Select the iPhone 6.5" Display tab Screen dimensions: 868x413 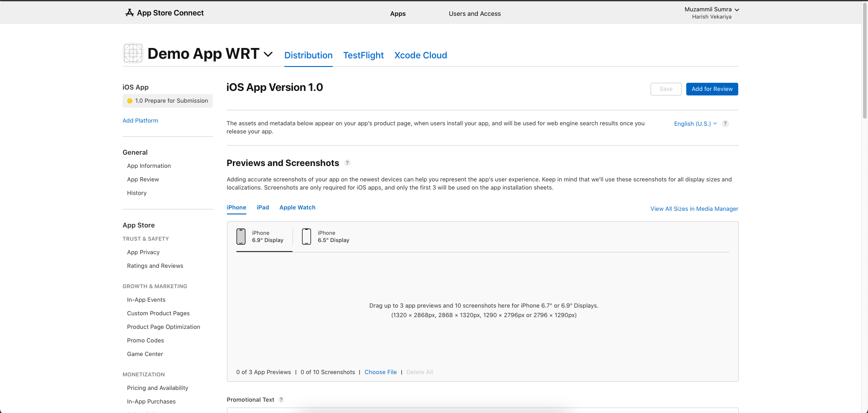pos(325,237)
